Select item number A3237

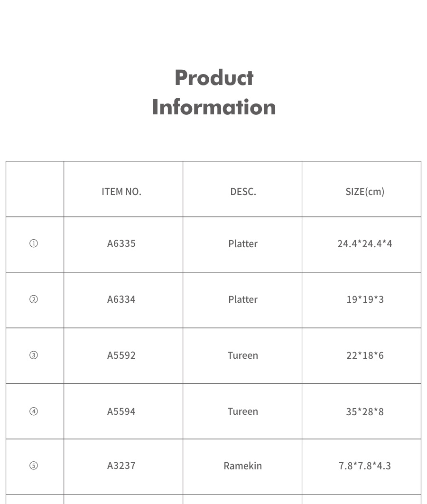(121, 466)
